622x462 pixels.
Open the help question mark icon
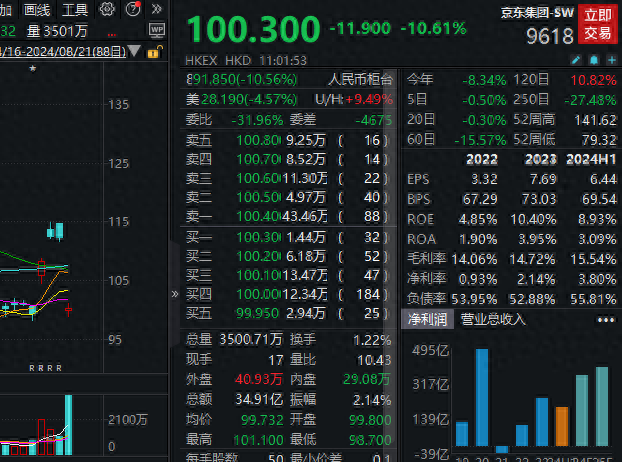(133, 9)
